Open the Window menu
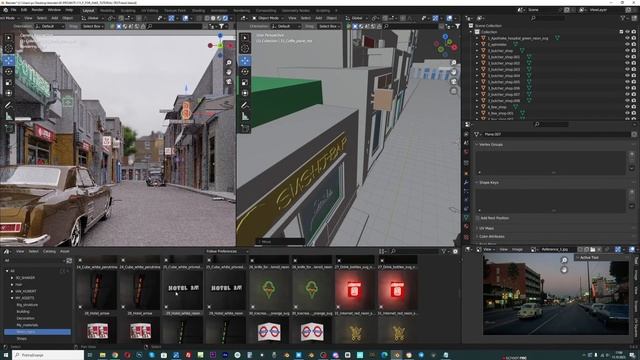 pos(54,9)
